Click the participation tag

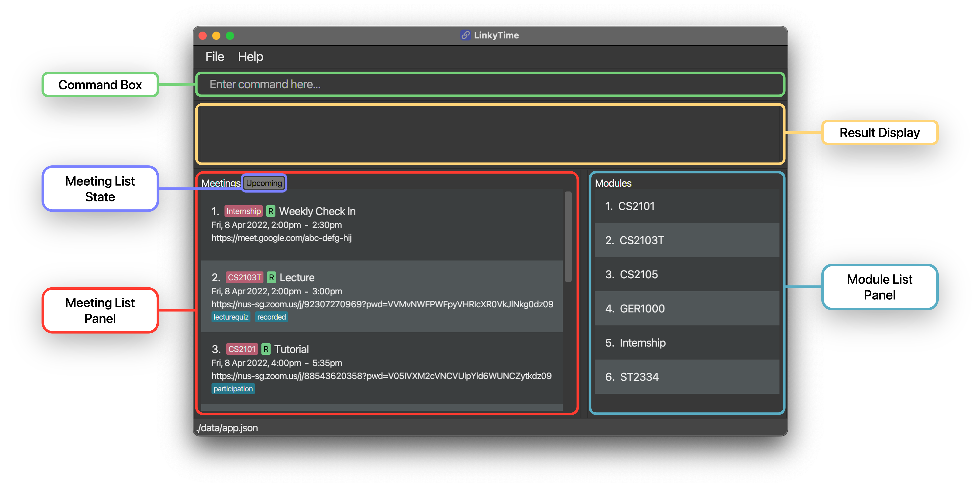pos(233,389)
